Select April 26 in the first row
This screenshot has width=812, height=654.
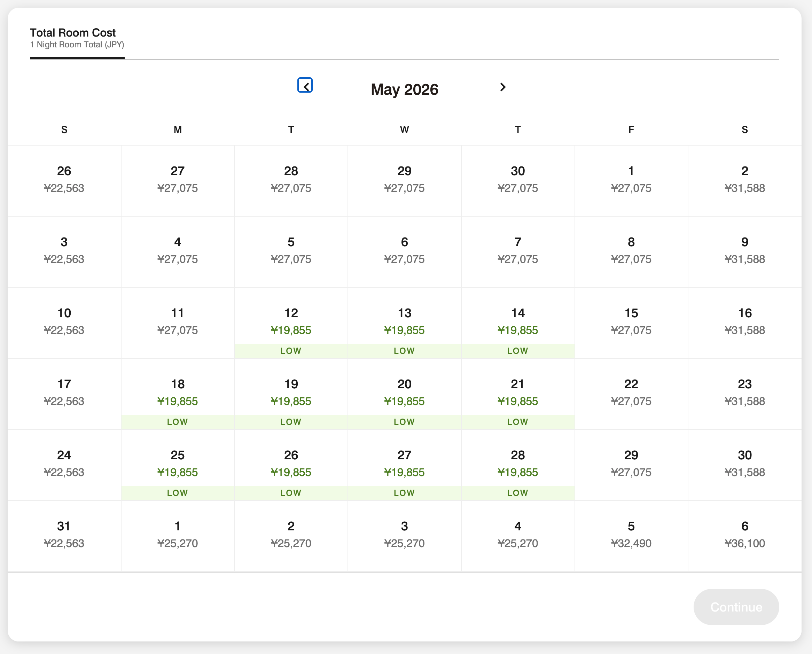point(64,180)
